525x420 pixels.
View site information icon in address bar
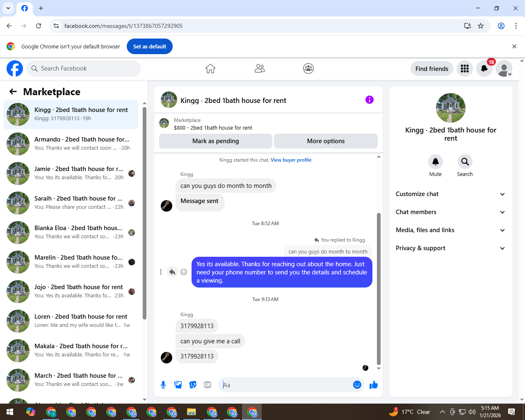[56, 26]
